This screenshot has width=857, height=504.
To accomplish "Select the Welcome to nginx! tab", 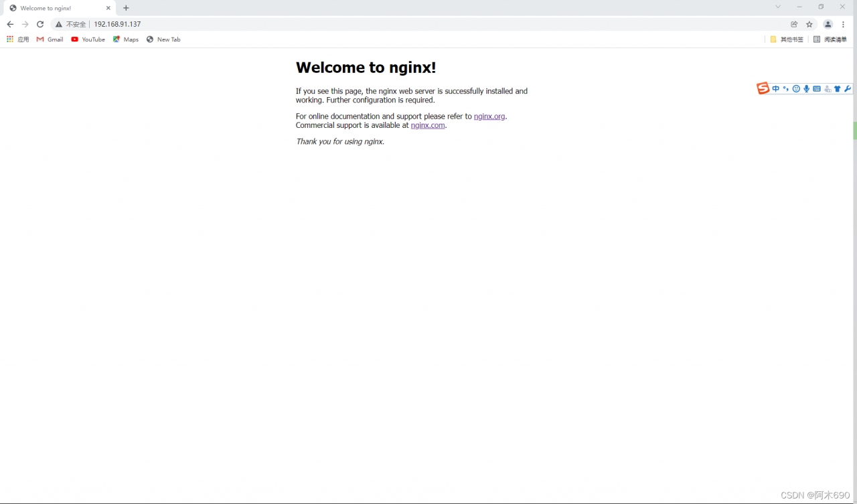I will coord(59,8).
